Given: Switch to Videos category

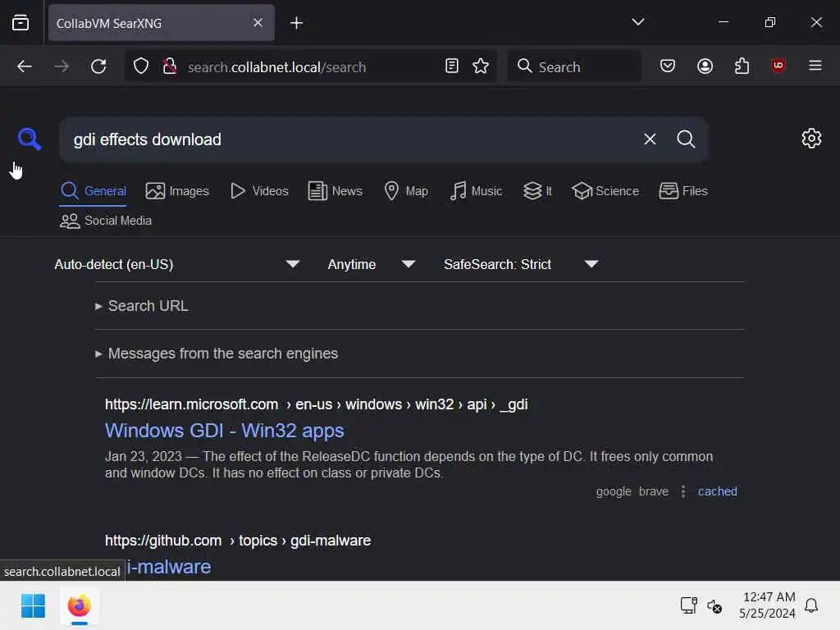Looking at the screenshot, I should point(259,191).
